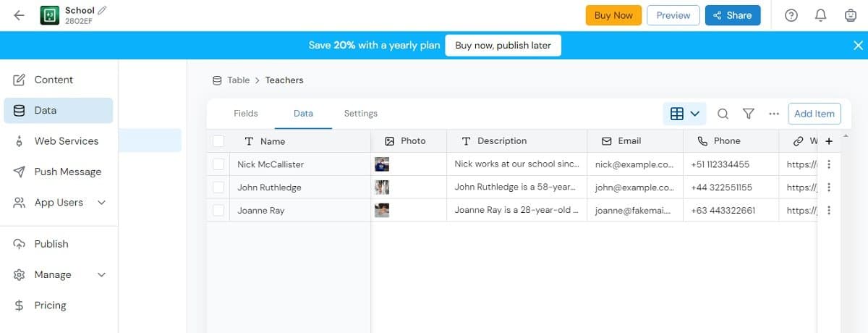Open row menu for Nick McCallister

click(x=829, y=164)
